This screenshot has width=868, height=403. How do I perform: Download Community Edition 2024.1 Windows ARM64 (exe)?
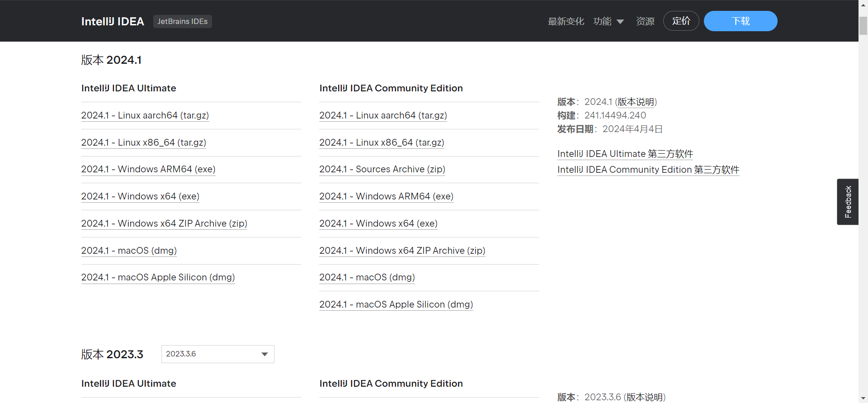click(x=387, y=196)
